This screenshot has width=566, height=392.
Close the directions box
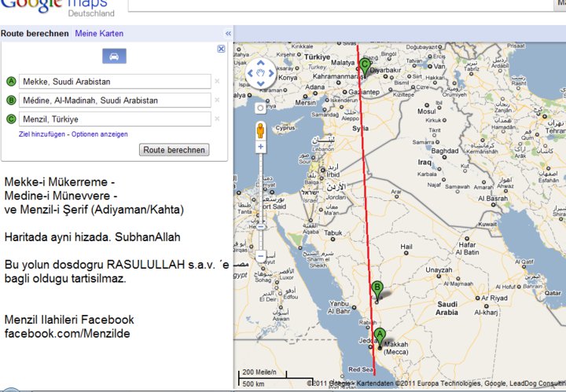click(221, 49)
